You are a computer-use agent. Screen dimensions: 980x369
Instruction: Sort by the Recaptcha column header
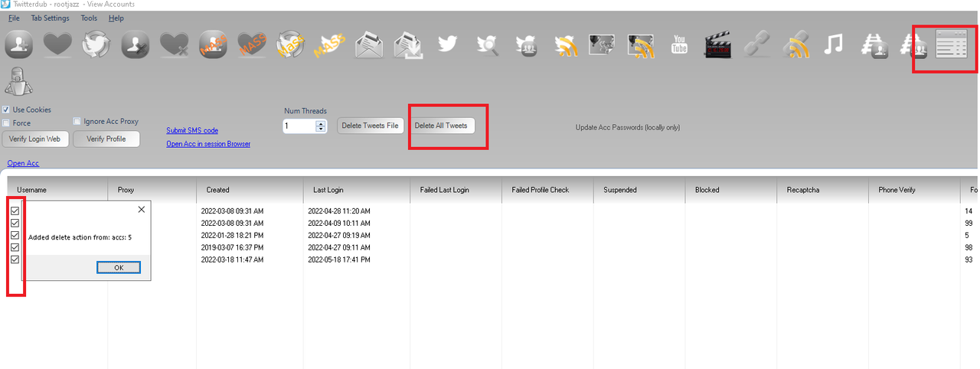pos(823,190)
